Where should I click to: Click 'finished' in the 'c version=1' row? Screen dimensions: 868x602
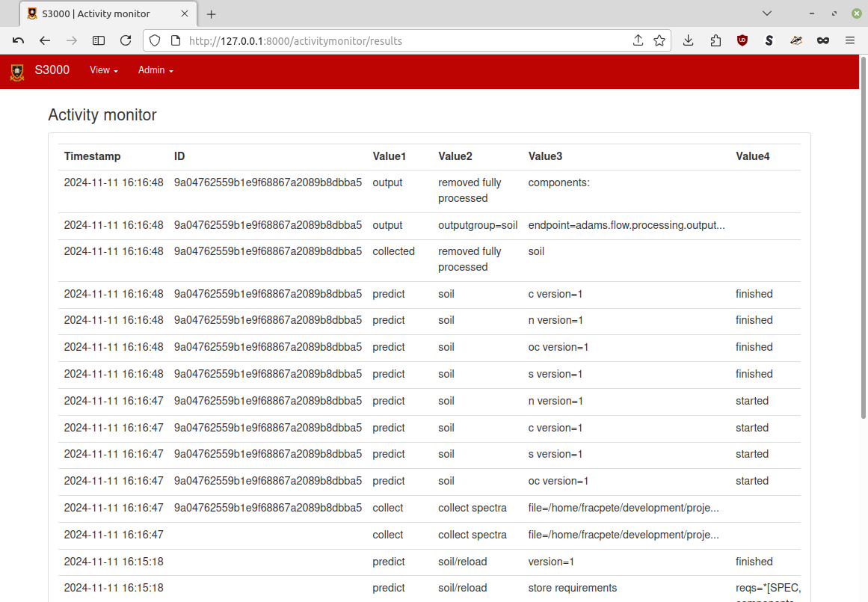pyautogui.click(x=754, y=294)
